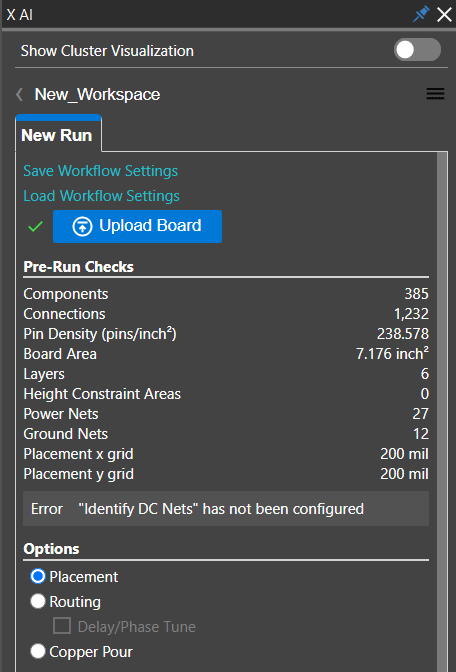Image resolution: width=456 pixels, height=672 pixels.
Task: Click the Options section heading
Action: [51, 549]
